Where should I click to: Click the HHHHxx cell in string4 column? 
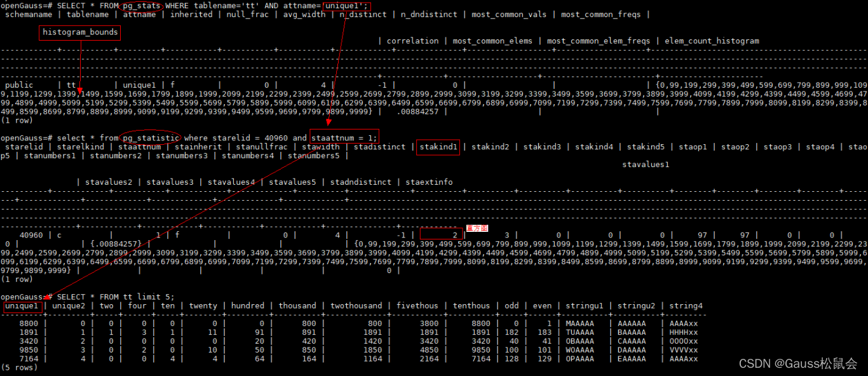point(683,332)
